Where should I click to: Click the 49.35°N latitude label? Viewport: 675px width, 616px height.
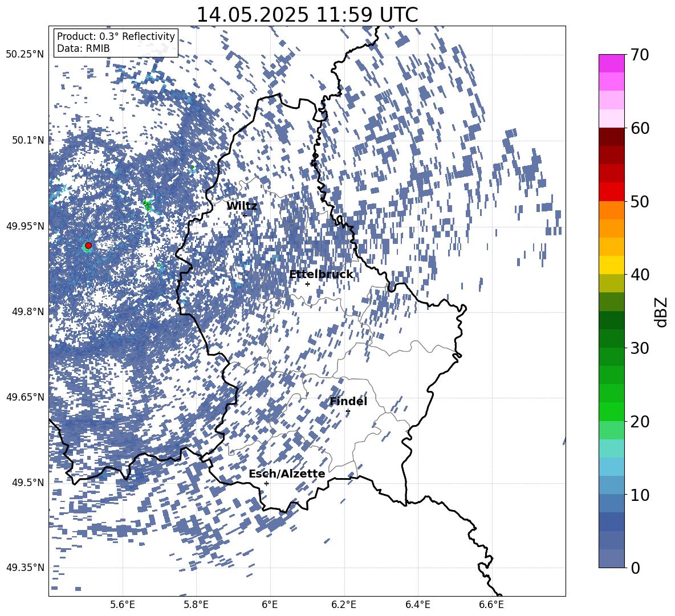pyautogui.click(x=25, y=568)
